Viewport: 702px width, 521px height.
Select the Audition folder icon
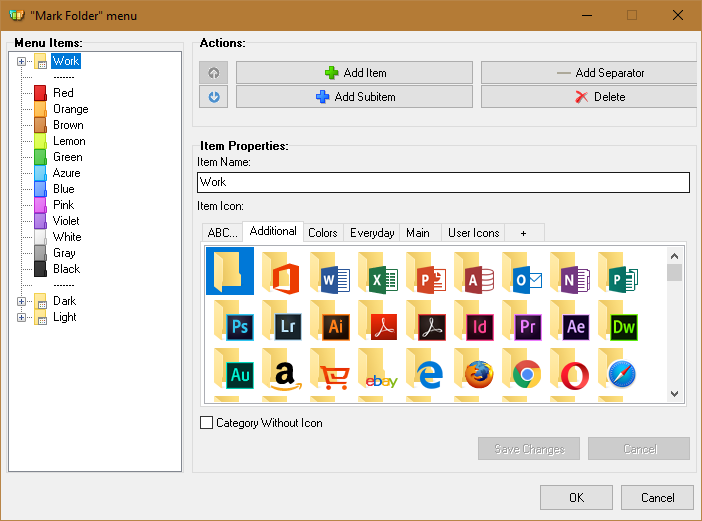[234, 369]
